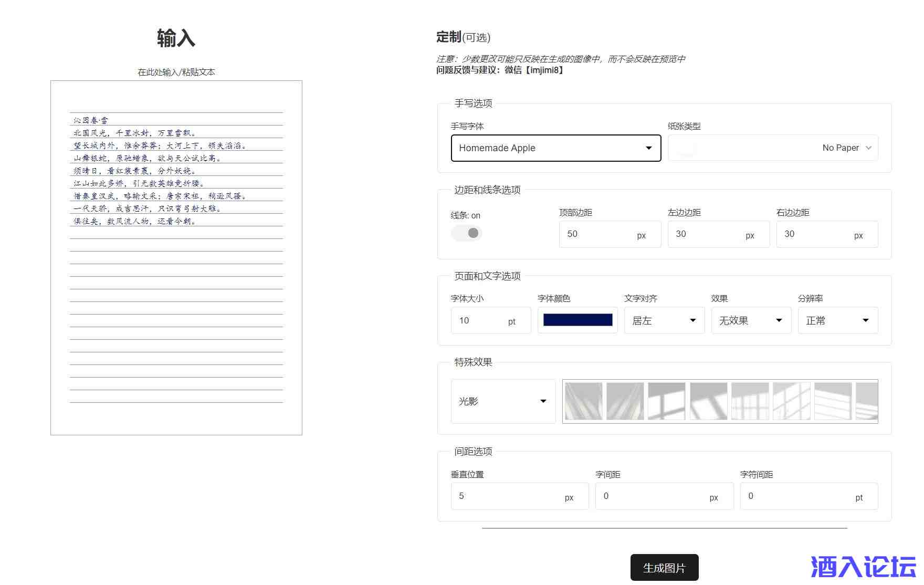Toggle the 线条 lines switch

pyautogui.click(x=467, y=233)
